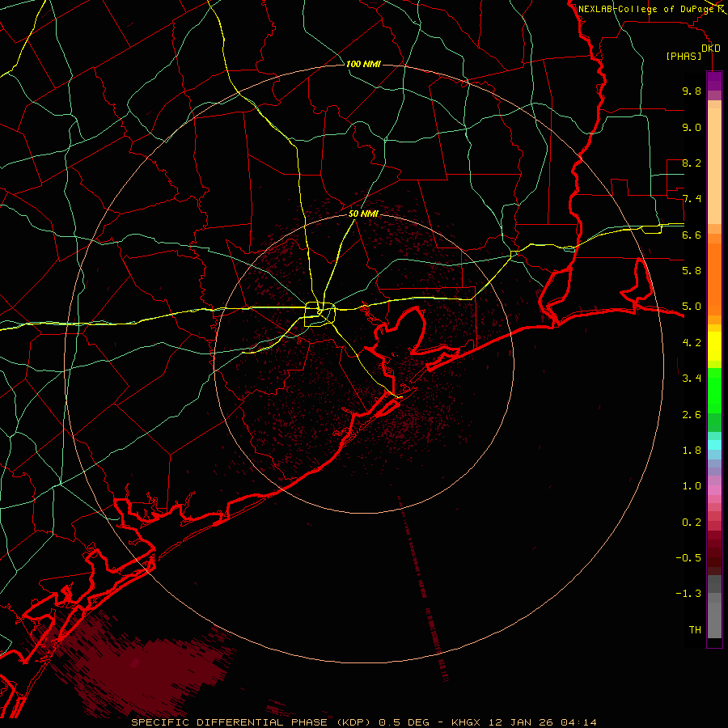The width and height of the screenshot is (728, 728).
Task: Click the 50 NMI range ring label
Action: (363, 214)
